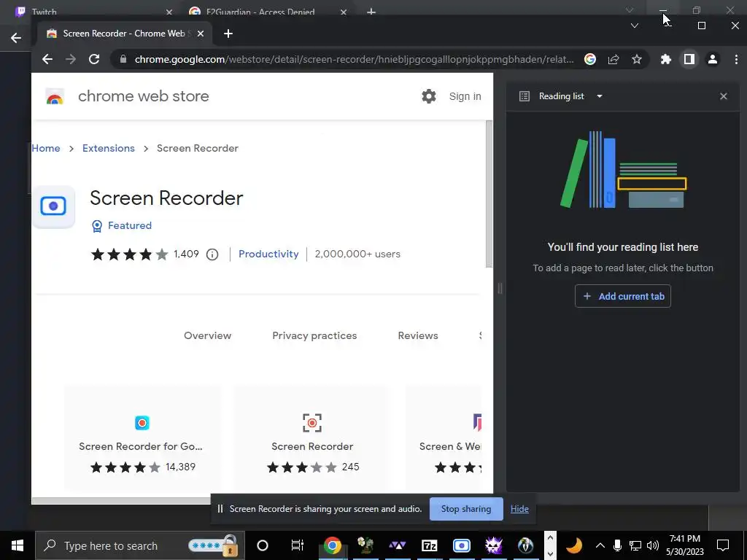Expand the Reading list dropdown
The height and width of the screenshot is (560, 747).
point(600,96)
